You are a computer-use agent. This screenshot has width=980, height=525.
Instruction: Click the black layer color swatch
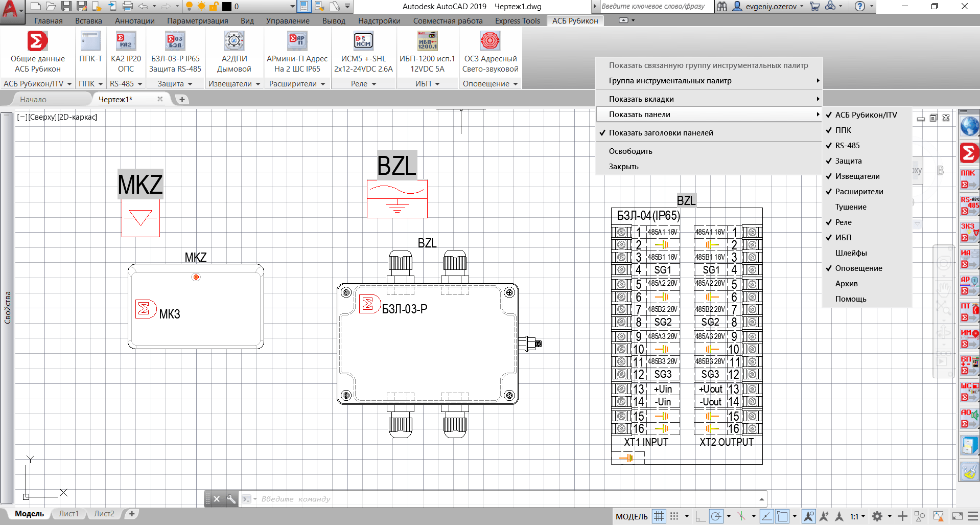point(227,7)
